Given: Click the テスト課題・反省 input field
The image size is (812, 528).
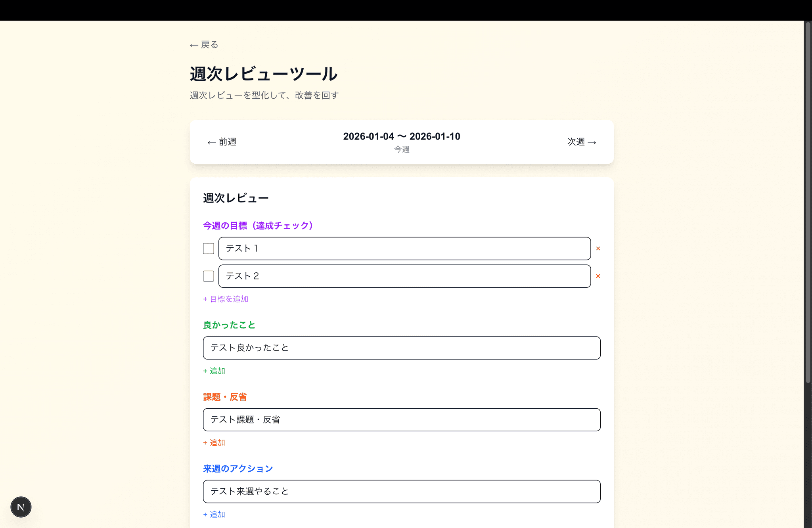Looking at the screenshot, I should (402, 420).
